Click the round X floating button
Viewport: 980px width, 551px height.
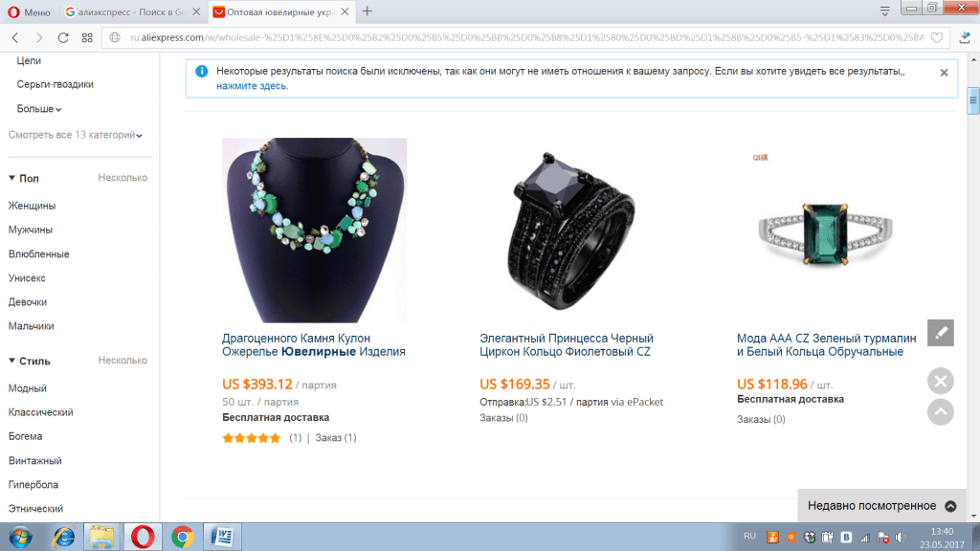coord(940,381)
